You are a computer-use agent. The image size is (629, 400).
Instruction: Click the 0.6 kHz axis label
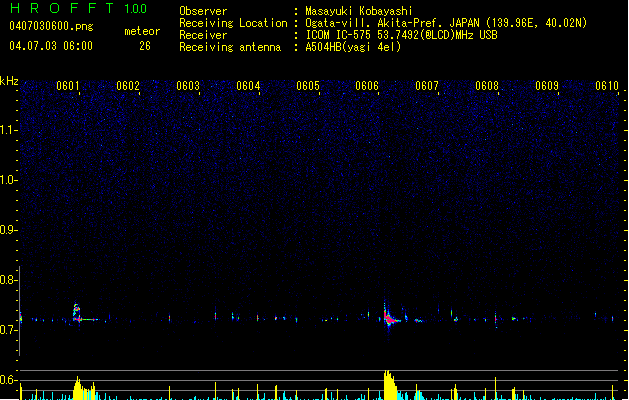pyautogui.click(x=9, y=380)
